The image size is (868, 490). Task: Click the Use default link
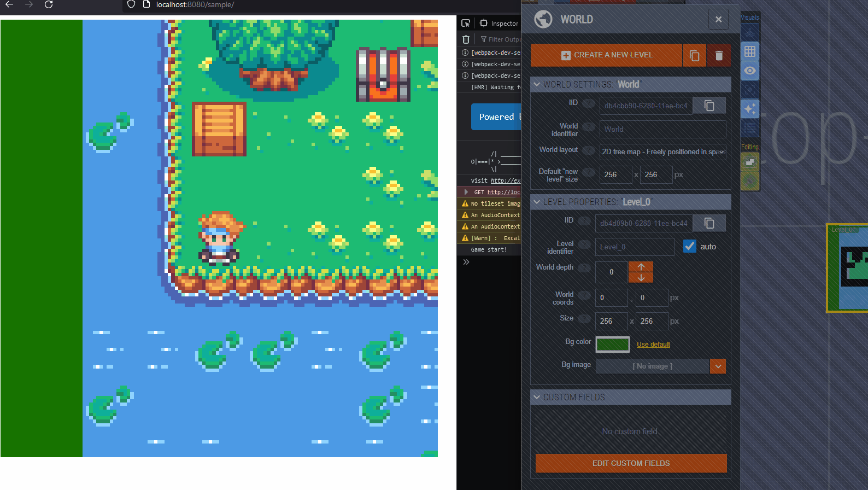point(653,345)
